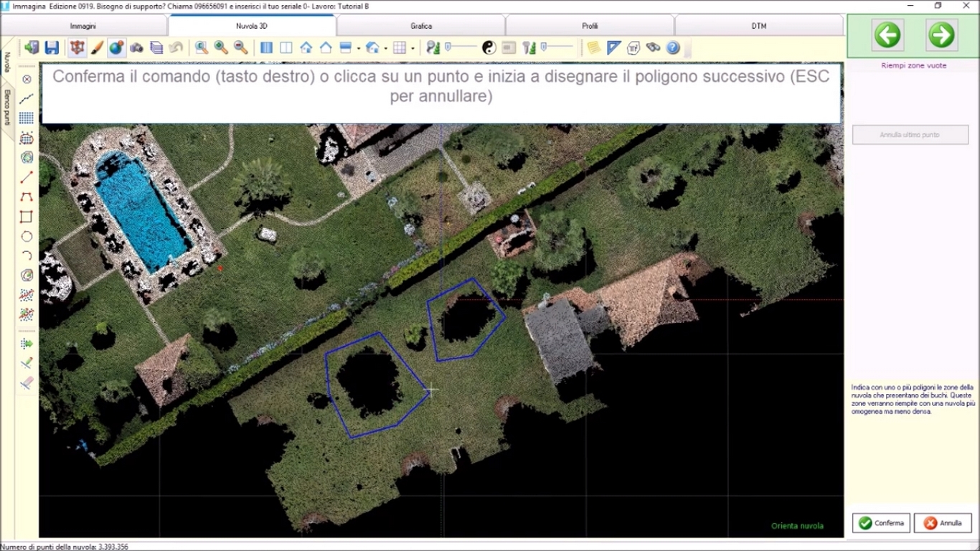
Task: Click the Annulla cancel button
Action: [943, 523]
